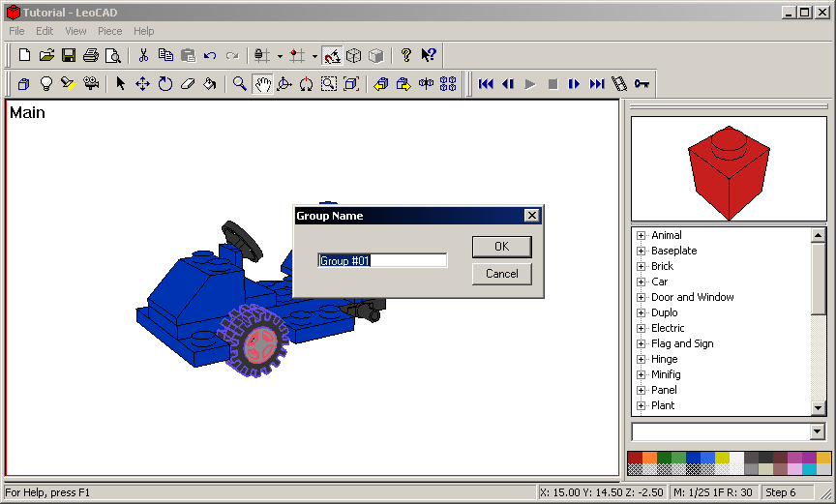Open the piece search combo box dropdown

(818, 431)
